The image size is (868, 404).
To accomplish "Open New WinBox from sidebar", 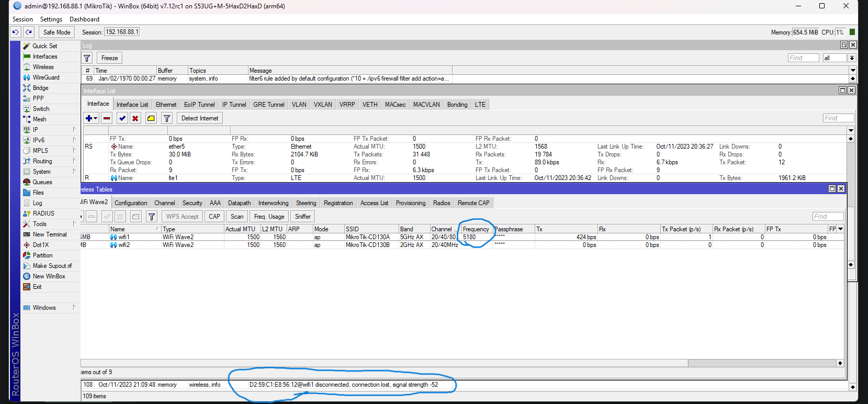I will [x=49, y=276].
